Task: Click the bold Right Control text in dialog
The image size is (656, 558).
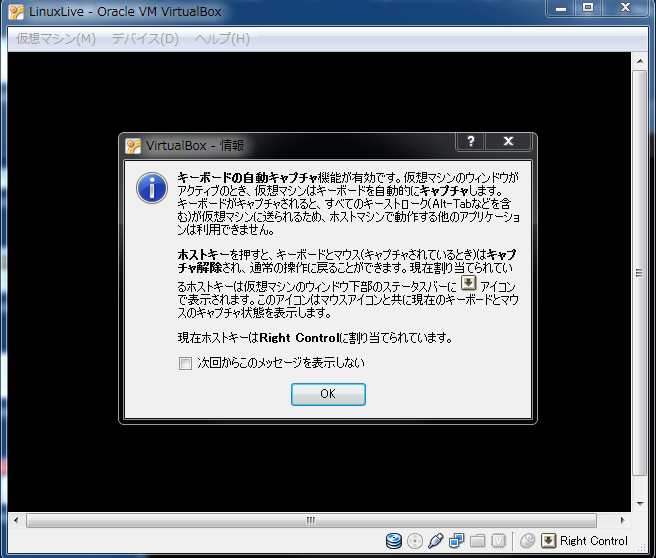Action: click(x=299, y=338)
